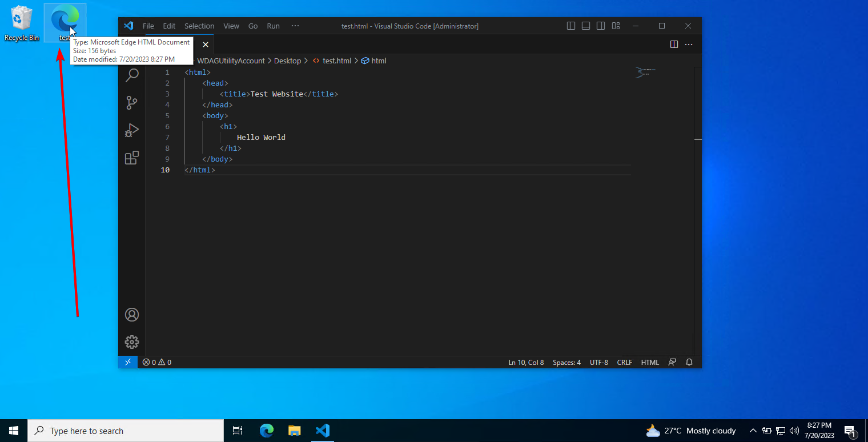868x442 pixels.
Task: Change line ending via CRLF
Action: pos(625,362)
